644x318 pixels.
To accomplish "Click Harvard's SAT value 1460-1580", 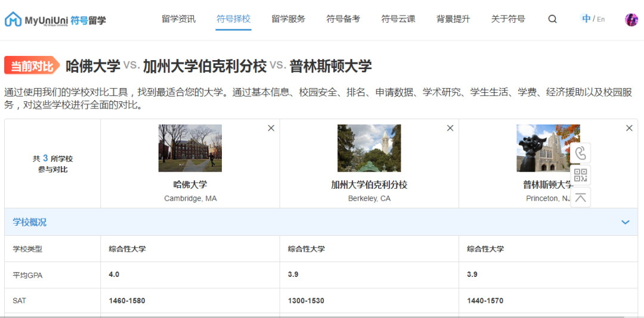I will [127, 301].
